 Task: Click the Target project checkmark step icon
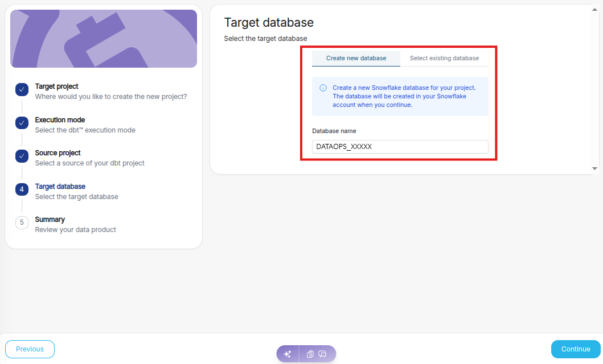(x=22, y=89)
